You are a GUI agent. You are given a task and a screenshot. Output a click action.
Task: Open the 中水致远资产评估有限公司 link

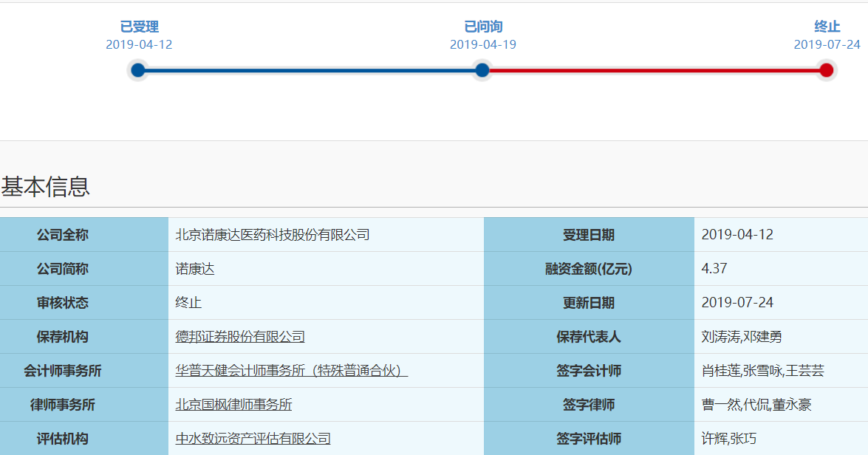coord(253,439)
